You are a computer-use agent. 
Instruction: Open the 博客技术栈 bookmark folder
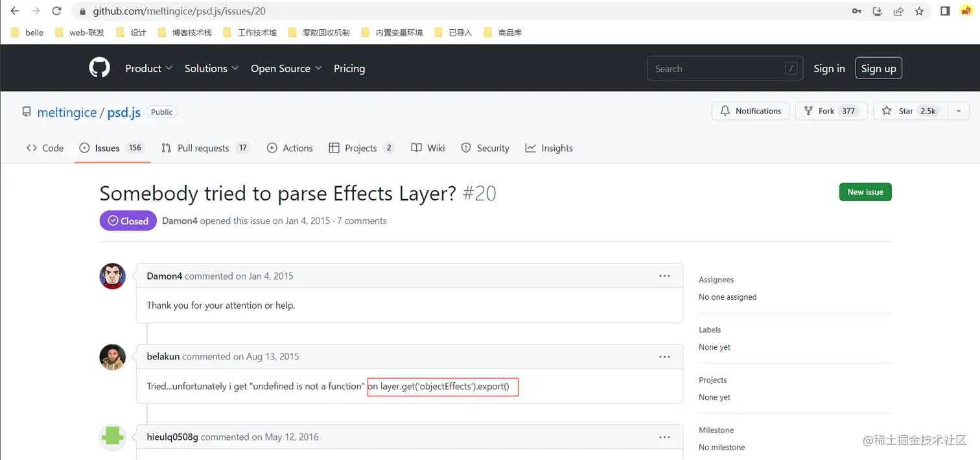tap(185, 32)
